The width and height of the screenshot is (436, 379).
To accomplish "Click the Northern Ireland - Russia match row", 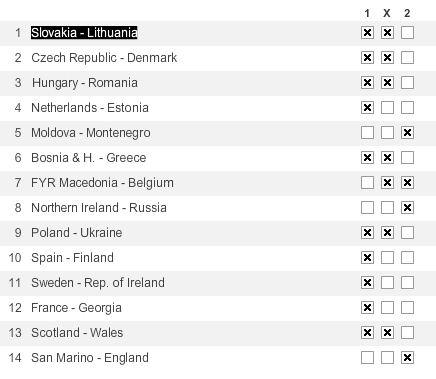I will [218, 208].
